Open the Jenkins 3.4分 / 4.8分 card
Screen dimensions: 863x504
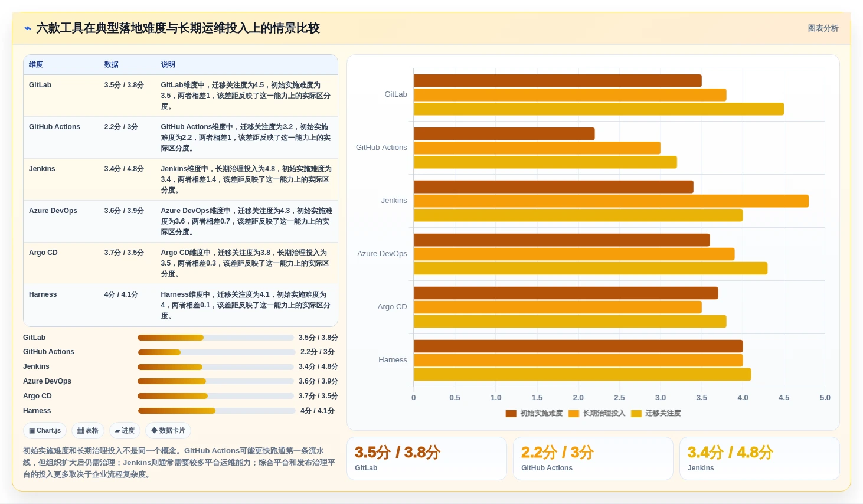coord(760,459)
